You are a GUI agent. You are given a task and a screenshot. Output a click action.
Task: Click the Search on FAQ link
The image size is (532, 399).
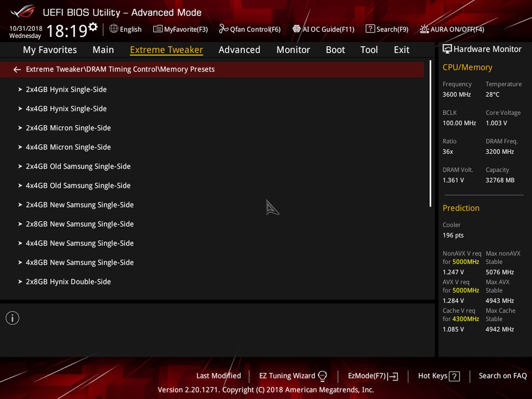(502, 376)
